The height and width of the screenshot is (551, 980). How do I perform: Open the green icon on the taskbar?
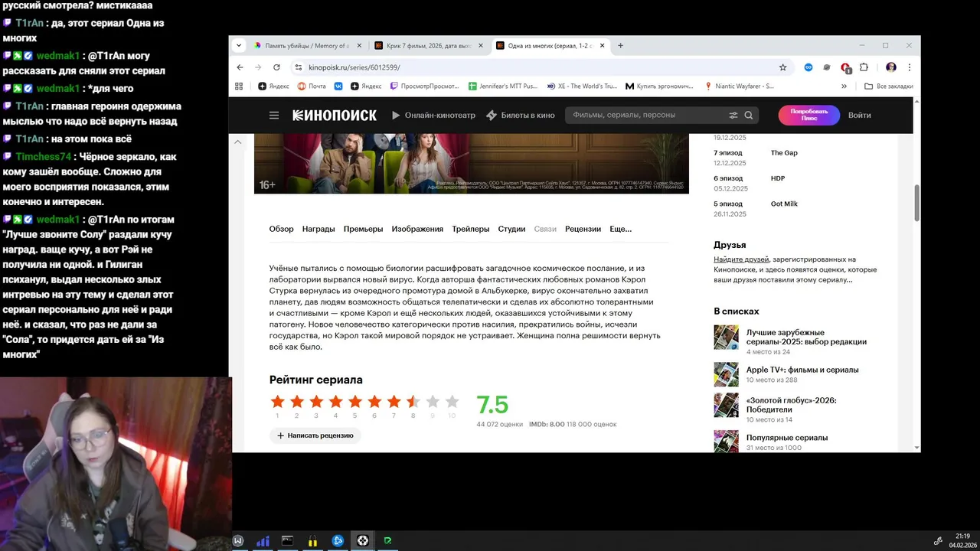[x=387, y=540]
